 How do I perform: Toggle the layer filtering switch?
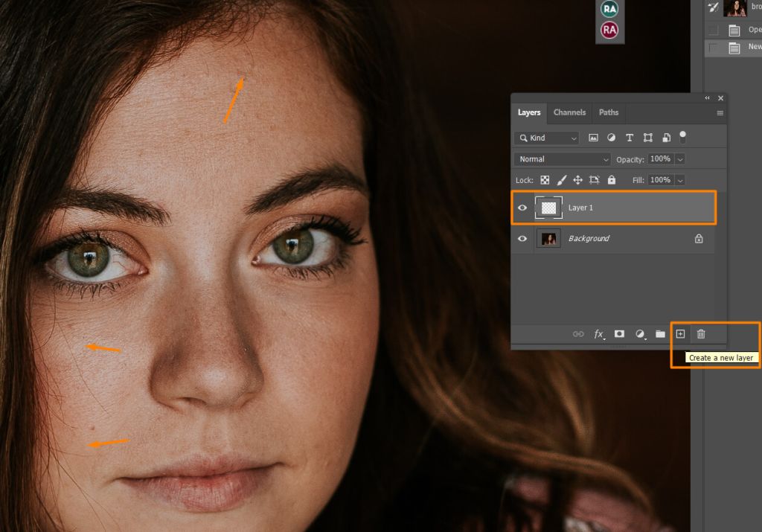coord(682,137)
